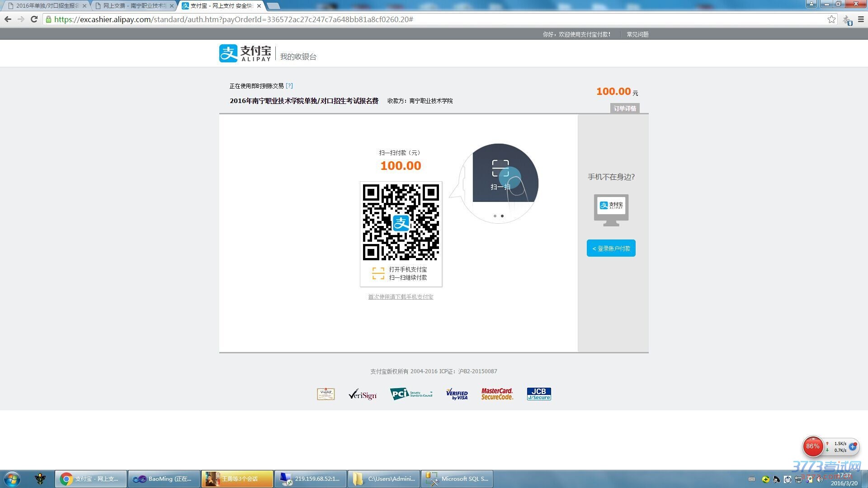868x488 pixels.
Task: Open Microsoft SQL Server taskbar item
Action: click(x=457, y=479)
